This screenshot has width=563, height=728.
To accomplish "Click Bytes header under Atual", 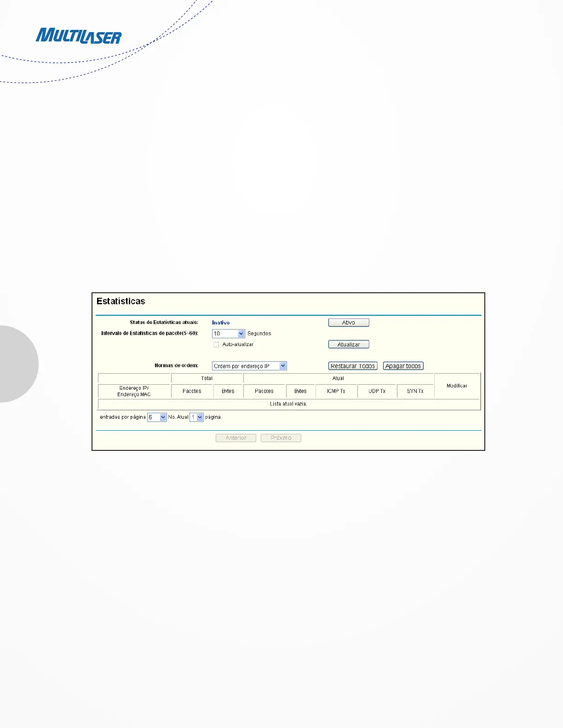I will click(300, 391).
